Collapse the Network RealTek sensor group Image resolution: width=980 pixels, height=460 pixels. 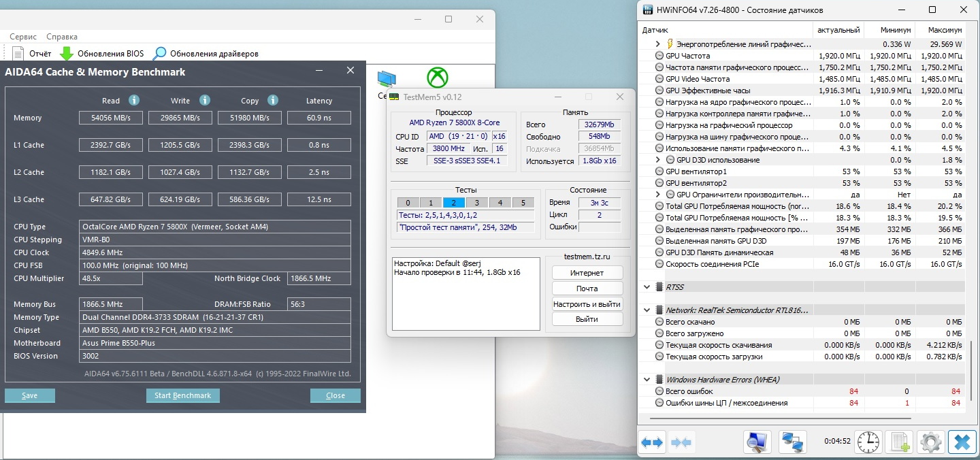coord(647,310)
